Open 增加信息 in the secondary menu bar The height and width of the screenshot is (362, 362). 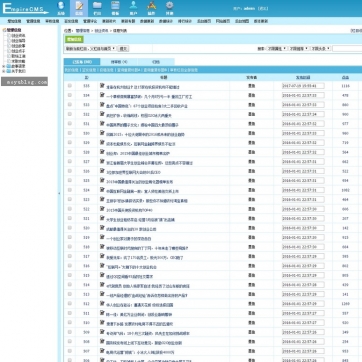14,21
